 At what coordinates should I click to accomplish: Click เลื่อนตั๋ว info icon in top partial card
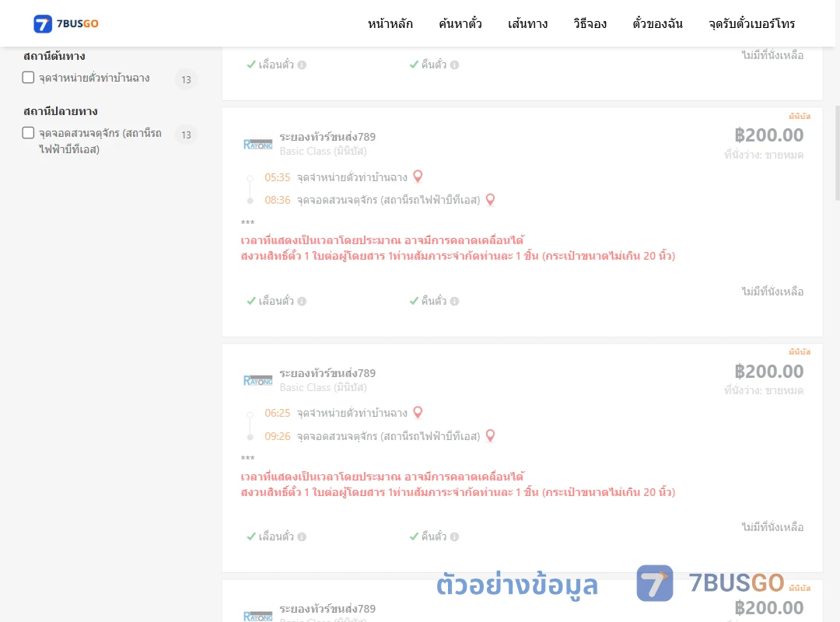[302, 65]
